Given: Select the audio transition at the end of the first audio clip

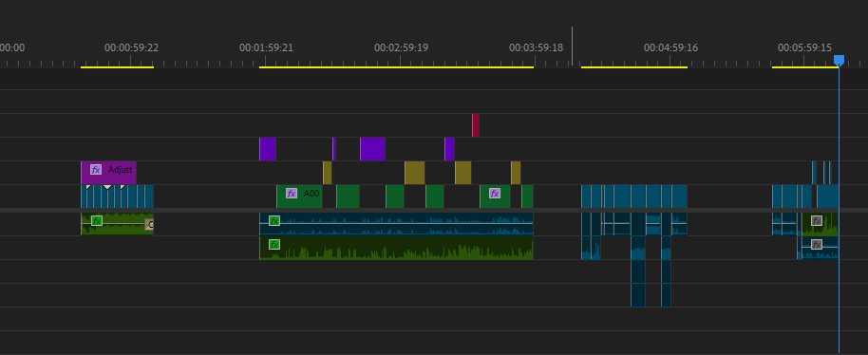Looking at the screenshot, I should tap(149, 224).
